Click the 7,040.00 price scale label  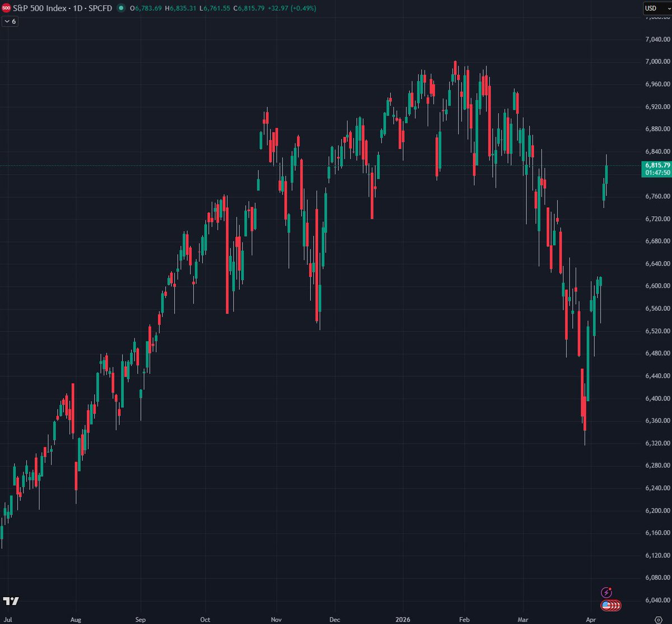point(657,39)
